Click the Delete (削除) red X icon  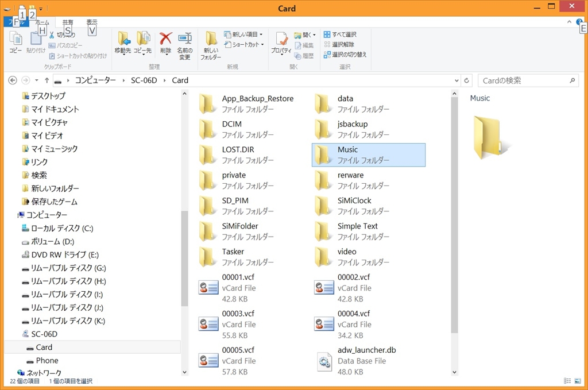pos(165,39)
